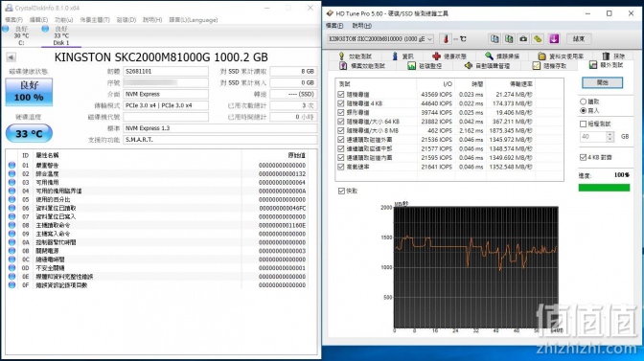Open the Language menu in CrystalDiskInfo

194,20
